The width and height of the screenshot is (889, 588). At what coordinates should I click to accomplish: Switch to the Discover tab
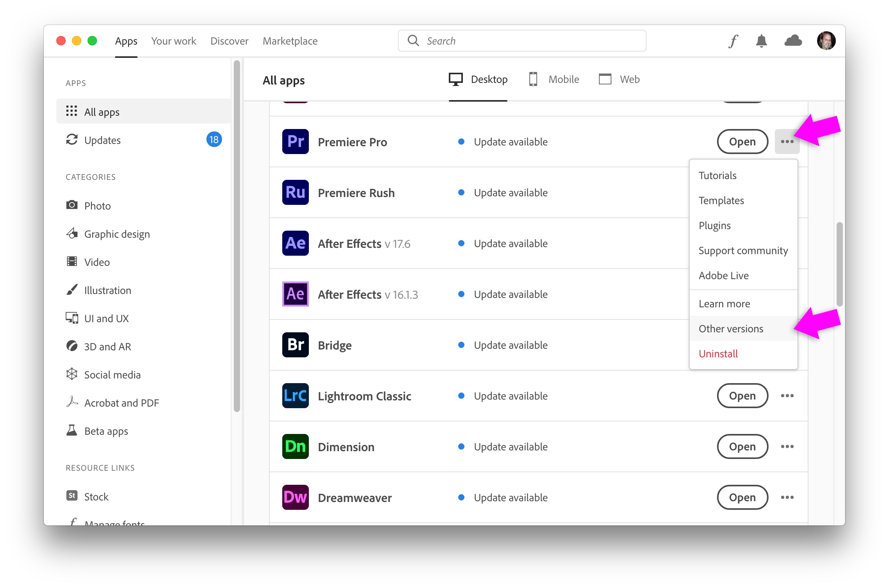pyautogui.click(x=229, y=41)
